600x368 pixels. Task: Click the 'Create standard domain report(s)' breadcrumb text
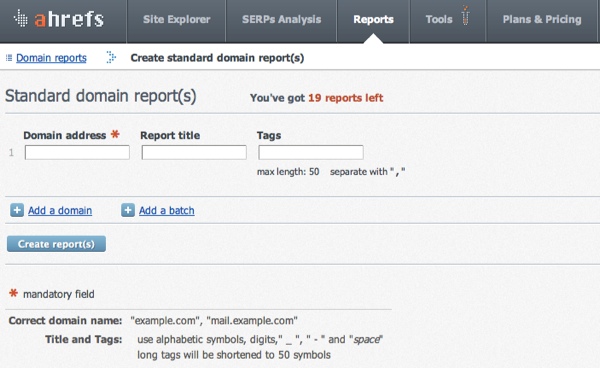point(217,58)
